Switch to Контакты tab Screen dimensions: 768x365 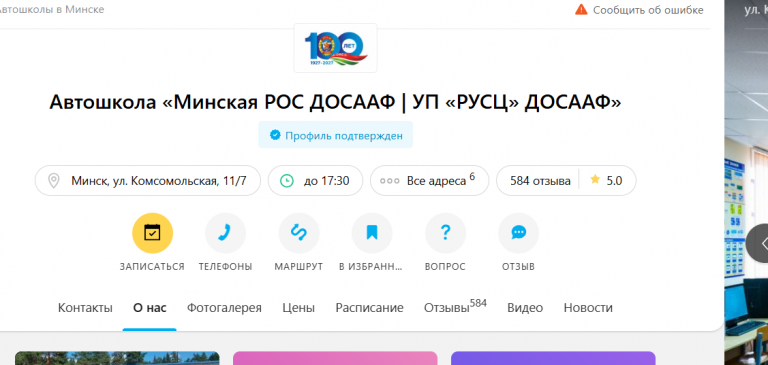[85, 308]
